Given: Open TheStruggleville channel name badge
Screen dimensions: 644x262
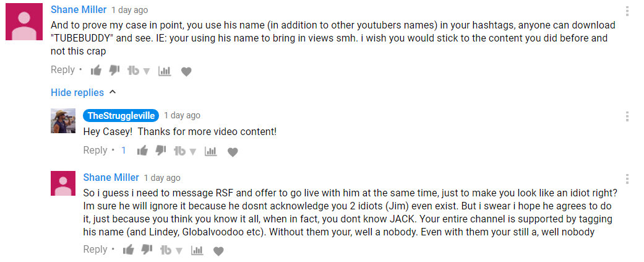Looking at the screenshot, I should point(121,116).
